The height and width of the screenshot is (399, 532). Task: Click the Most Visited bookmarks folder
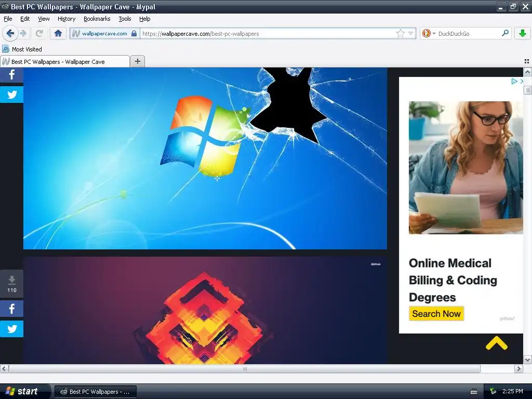point(22,49)
